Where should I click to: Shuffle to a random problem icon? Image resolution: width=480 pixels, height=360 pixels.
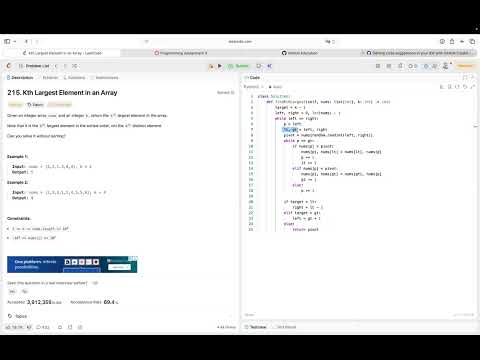pos(75,66)
